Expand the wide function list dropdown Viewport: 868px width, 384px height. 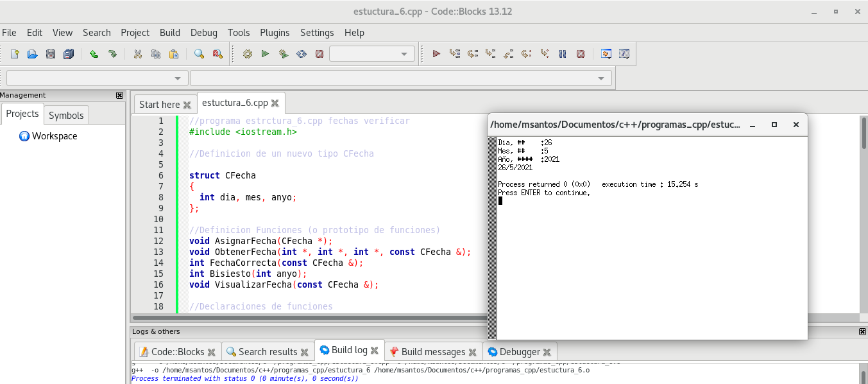click(601, 78)
